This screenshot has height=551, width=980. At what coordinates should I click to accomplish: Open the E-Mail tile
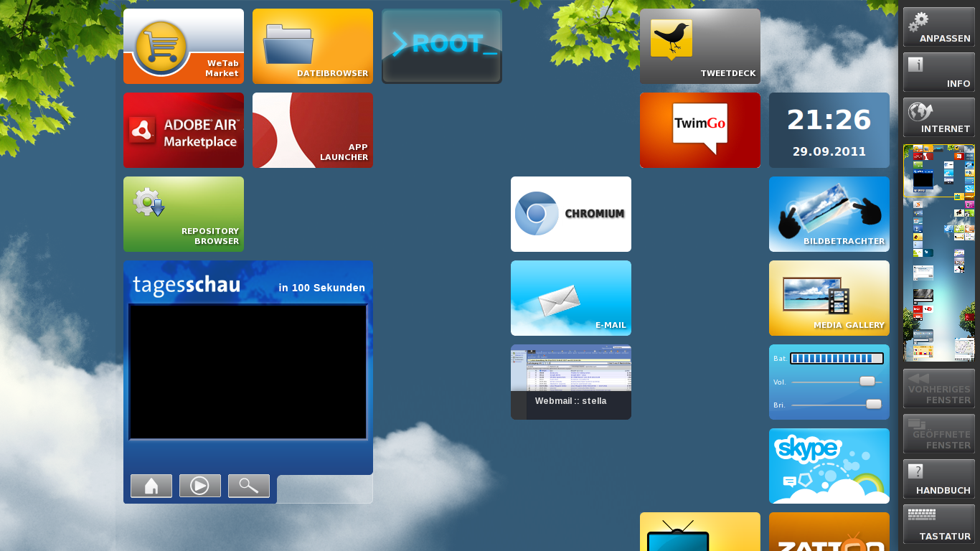571,298
